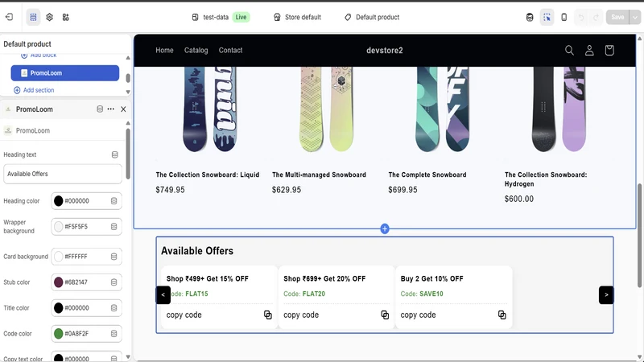Click the next offers carousel arrow
644x362 pixels.
click(x=606, y=295)
